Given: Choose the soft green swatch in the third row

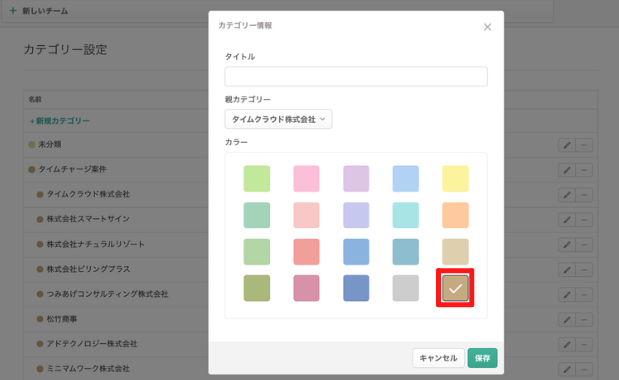Looking at the screenshot, I should point(257,252).
